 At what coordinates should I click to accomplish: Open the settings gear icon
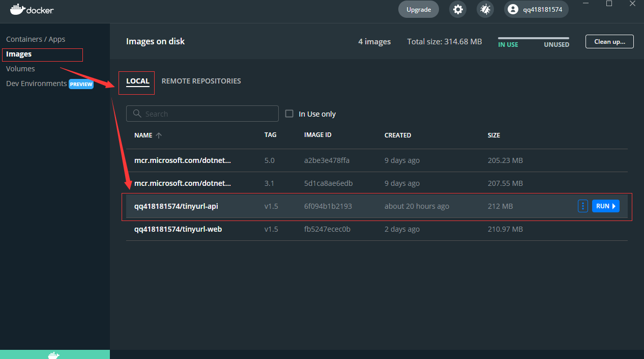coord(458,9)
